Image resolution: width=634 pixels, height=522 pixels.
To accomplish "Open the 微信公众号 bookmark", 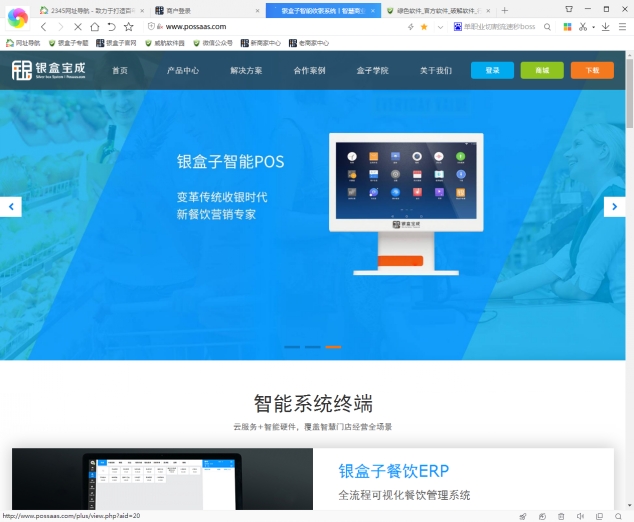I will pyautogui.click(x=213, y=43).
